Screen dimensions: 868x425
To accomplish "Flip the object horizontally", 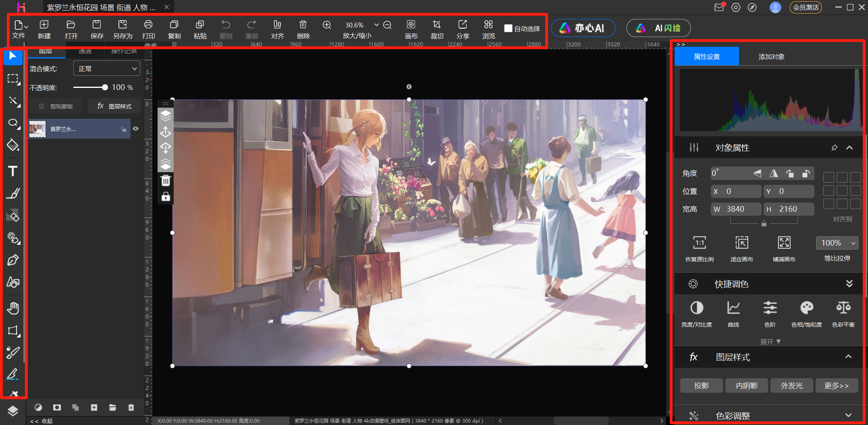I will pyautogui.click(x=774, y=174).
